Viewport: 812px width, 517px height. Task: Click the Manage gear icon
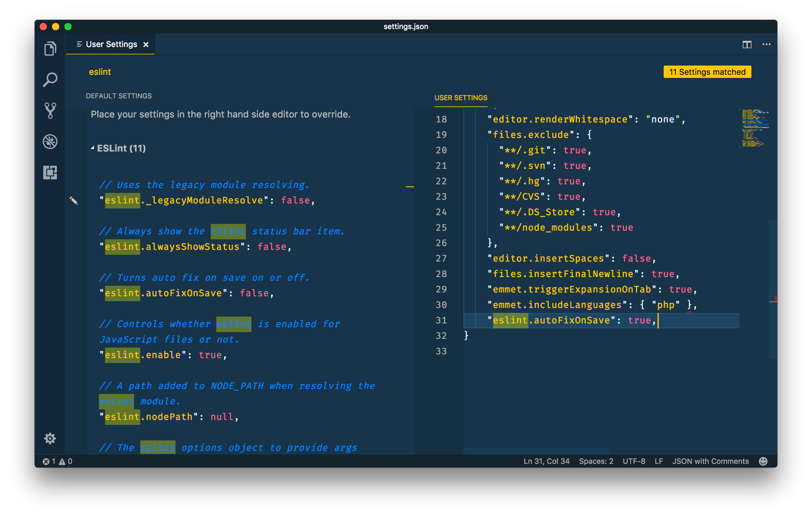point(50,438)
